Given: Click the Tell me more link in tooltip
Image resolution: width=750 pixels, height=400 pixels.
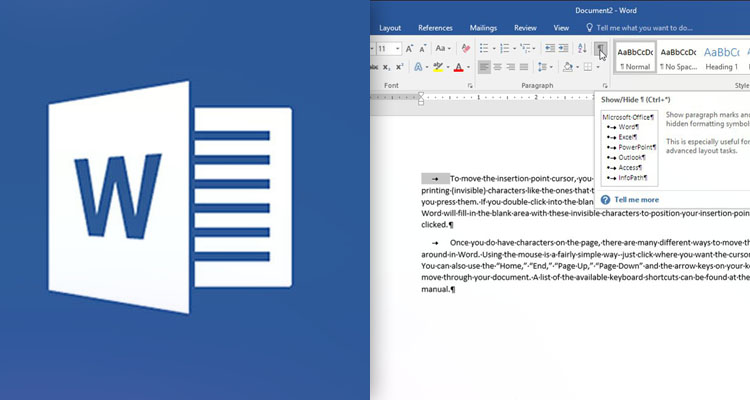Looking at the screenshot, I should click(636, 200).
